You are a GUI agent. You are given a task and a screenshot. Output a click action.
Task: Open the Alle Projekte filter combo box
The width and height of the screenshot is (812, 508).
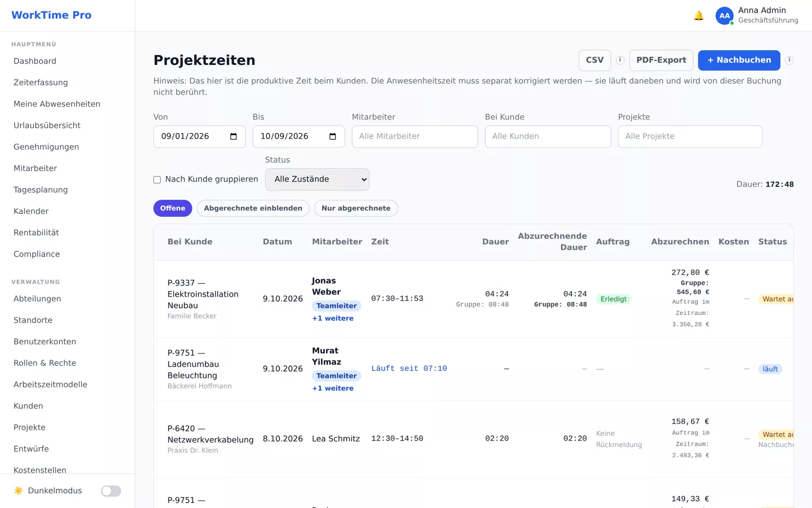click(690, 137)
